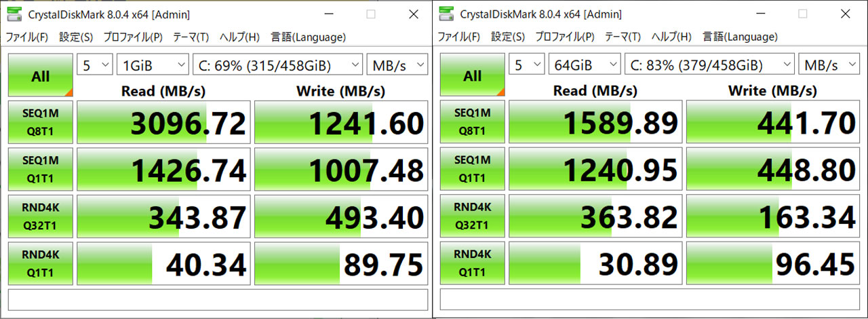
Task: Open ファイル(F) menu in left window
Action: click(27, 37)
